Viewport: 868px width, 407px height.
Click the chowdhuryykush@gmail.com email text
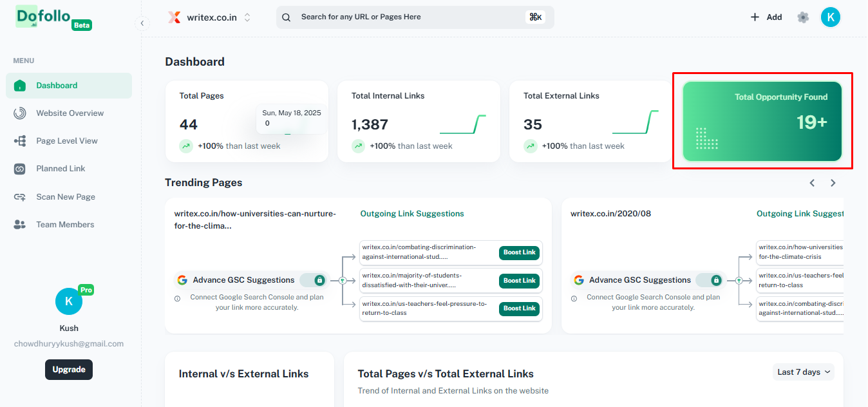pos(69,344)
